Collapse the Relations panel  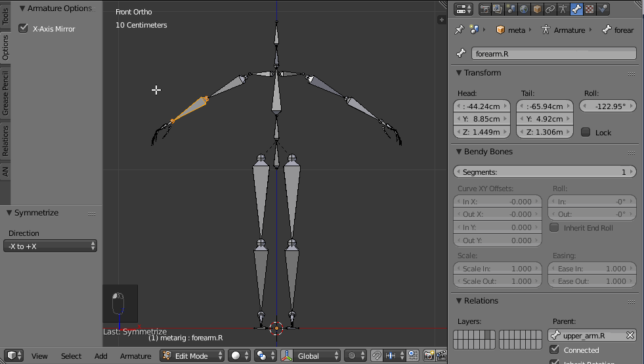[459, 301]
